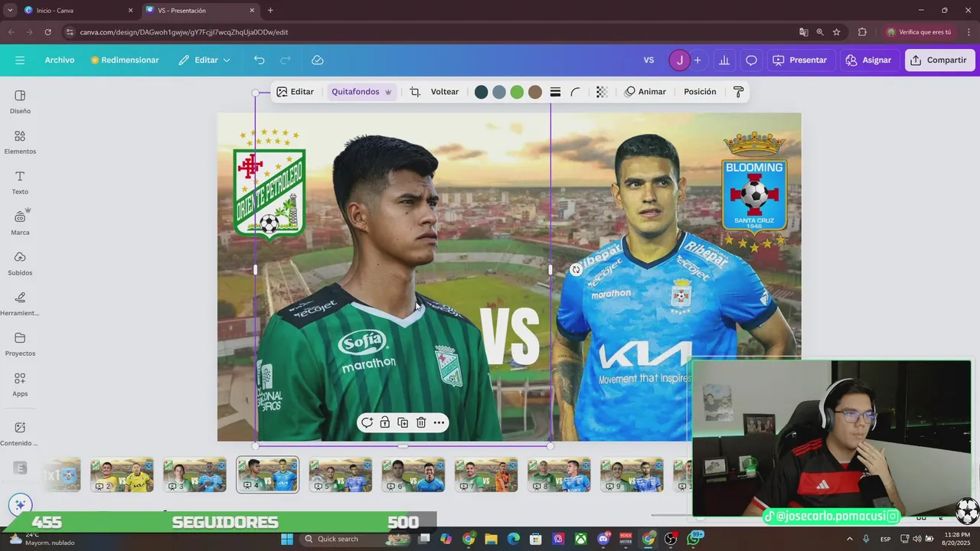Open the Texto sidebar panel
This screenshot has height=551, width=980.
coord(20,183)
